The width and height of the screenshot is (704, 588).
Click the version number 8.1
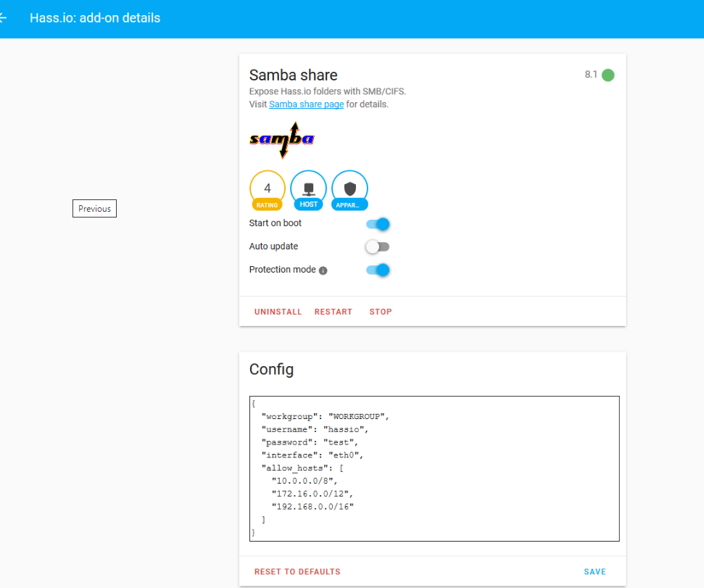[x=591, y=75]
